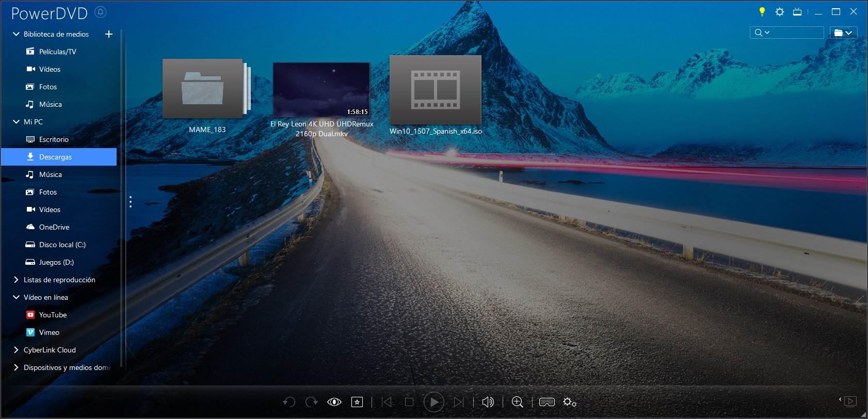Open OneDrive location
The height and width of the screenshot is (419, 868).
(x=54, y=227)
